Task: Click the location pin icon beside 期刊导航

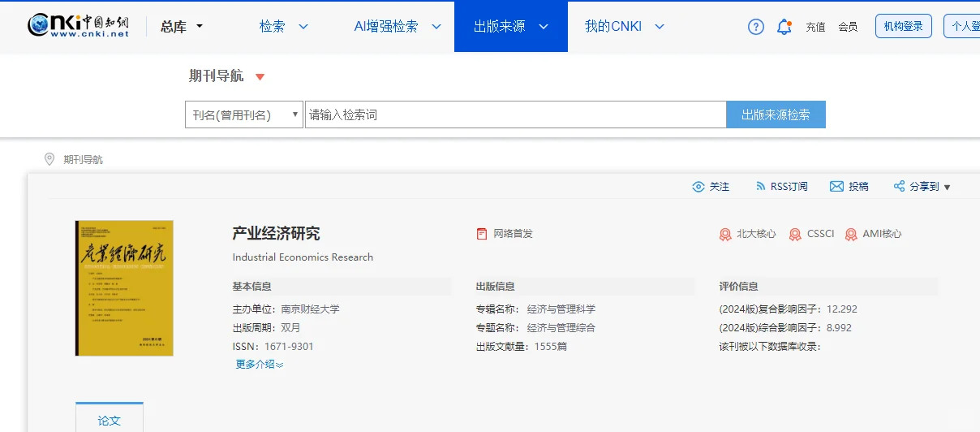Action: [x=49, y=159]
